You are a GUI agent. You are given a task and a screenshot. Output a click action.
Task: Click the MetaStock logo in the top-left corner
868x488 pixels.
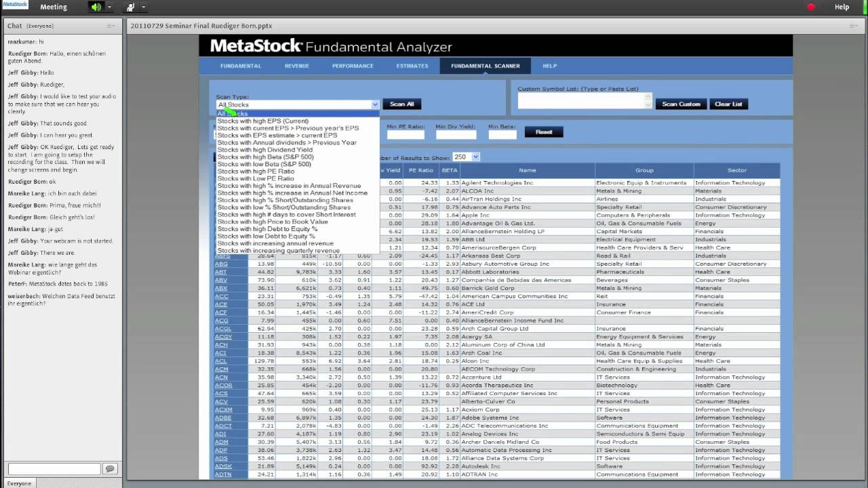tap(14, 5)
